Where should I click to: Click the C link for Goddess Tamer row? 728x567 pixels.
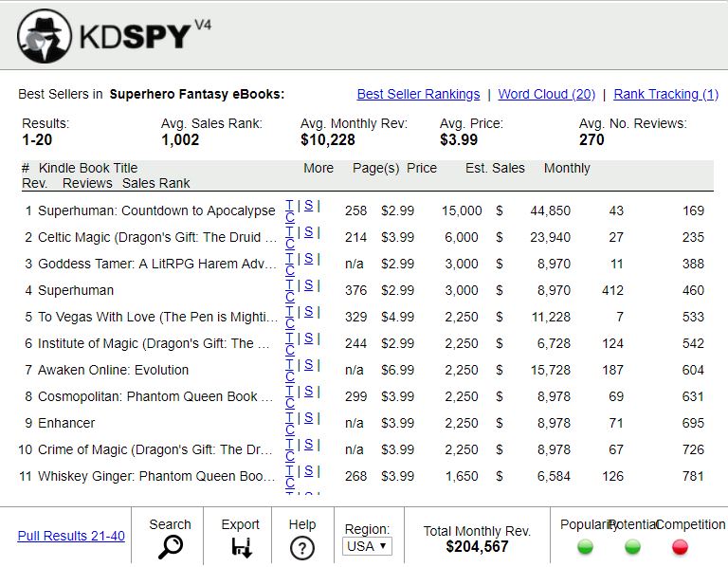click(289, 270)
